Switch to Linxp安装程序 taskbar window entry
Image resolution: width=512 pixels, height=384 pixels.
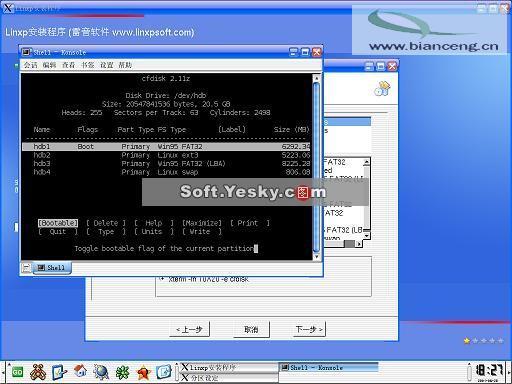[x=228, y=367]
